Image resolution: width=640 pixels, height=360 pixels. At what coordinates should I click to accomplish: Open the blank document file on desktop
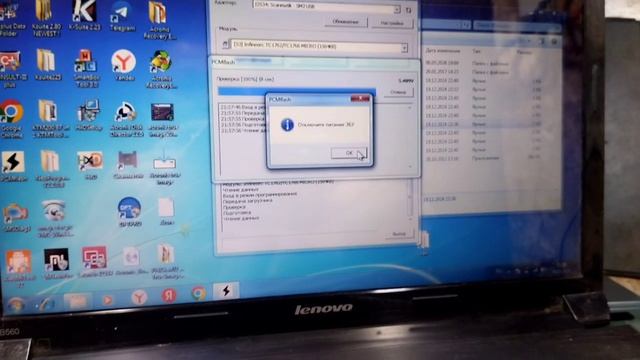(x=166, y=211)
